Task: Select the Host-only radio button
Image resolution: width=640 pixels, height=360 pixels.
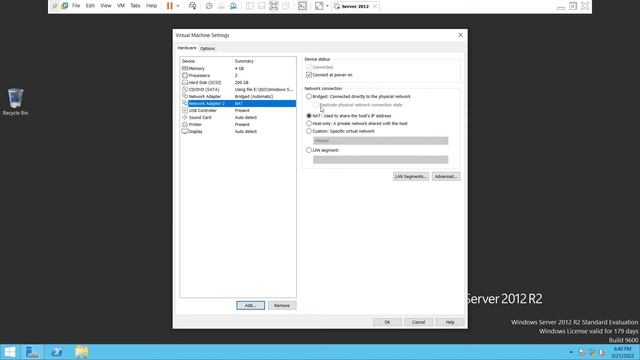Action: point(309,123)
